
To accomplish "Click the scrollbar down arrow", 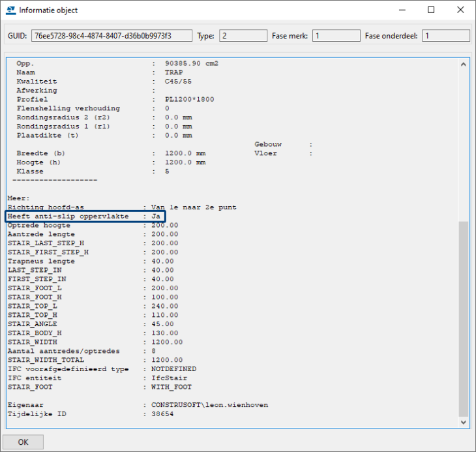I will pos(463,423).
